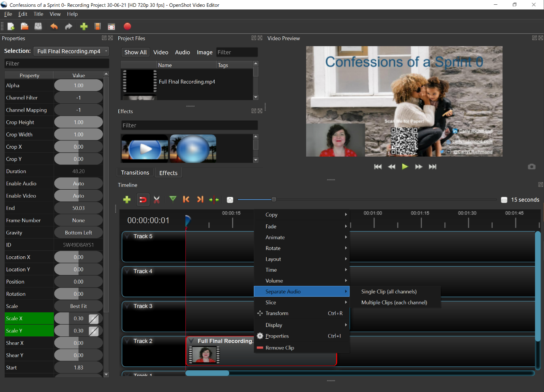Jump to previous marker icon

pos(186,200)
